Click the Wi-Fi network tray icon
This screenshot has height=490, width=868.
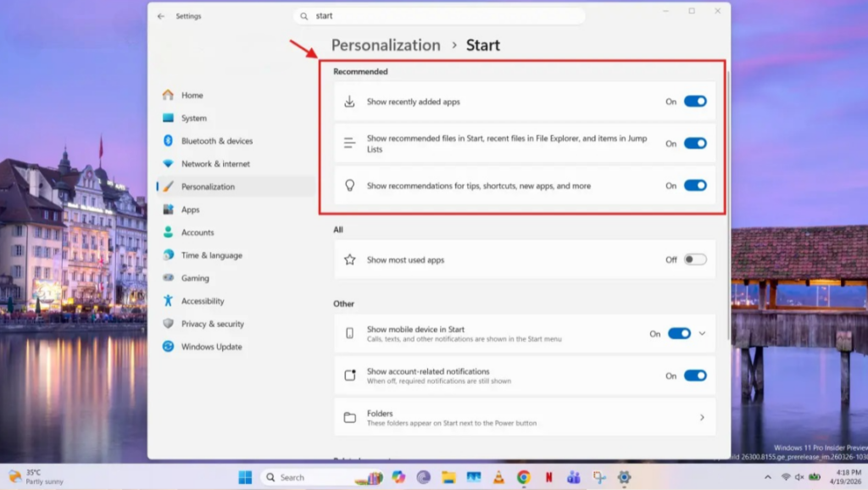[x=786, y=477]
